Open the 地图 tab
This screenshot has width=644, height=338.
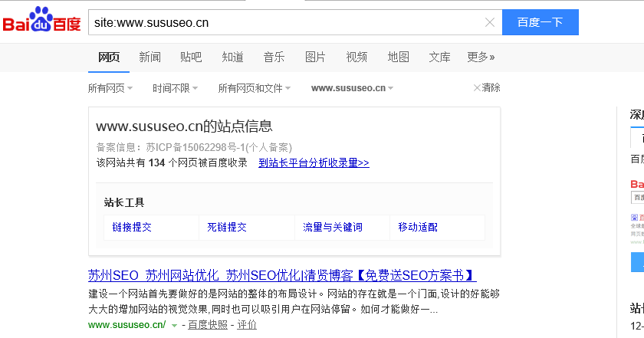[x=399, y=57]
